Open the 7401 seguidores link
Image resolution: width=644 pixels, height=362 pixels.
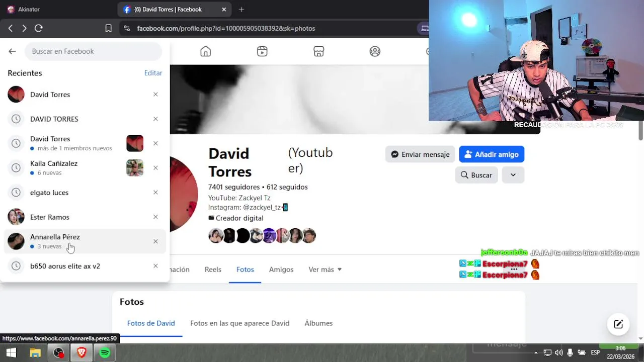(x=234, y=187)
